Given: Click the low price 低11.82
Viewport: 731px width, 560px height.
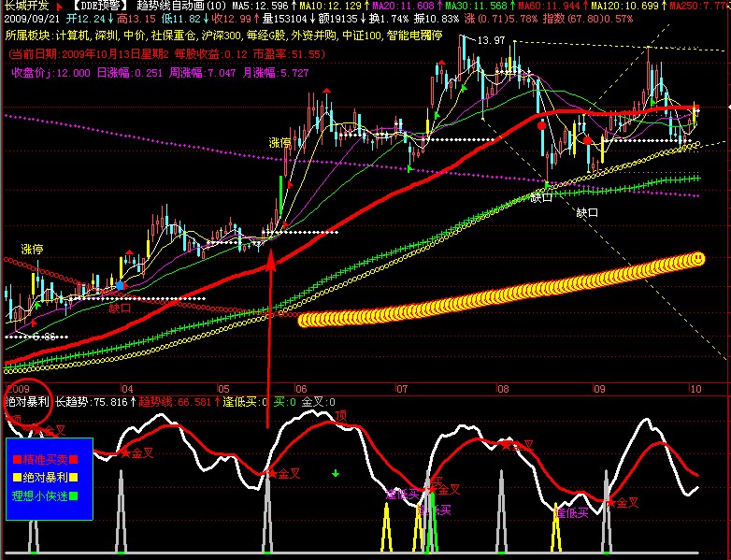Looking at the screenshot, I should [x=183, y=19].
